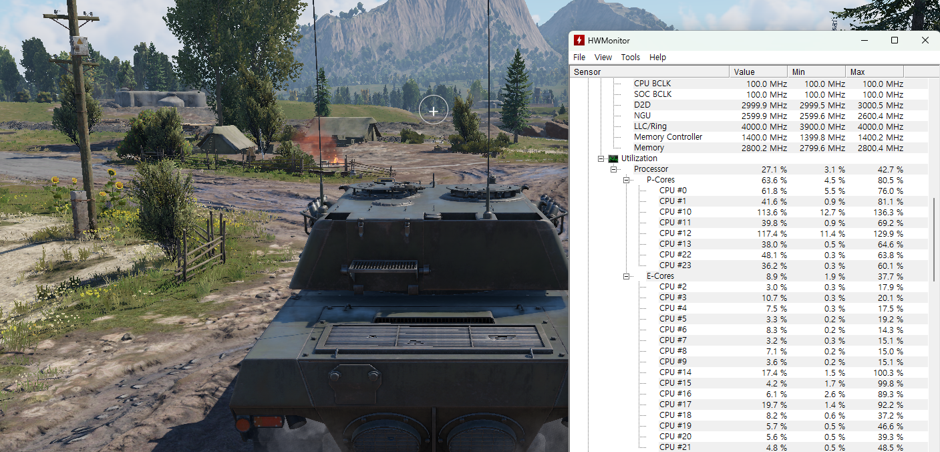Select the CPU #22 row

click(749, 254)
